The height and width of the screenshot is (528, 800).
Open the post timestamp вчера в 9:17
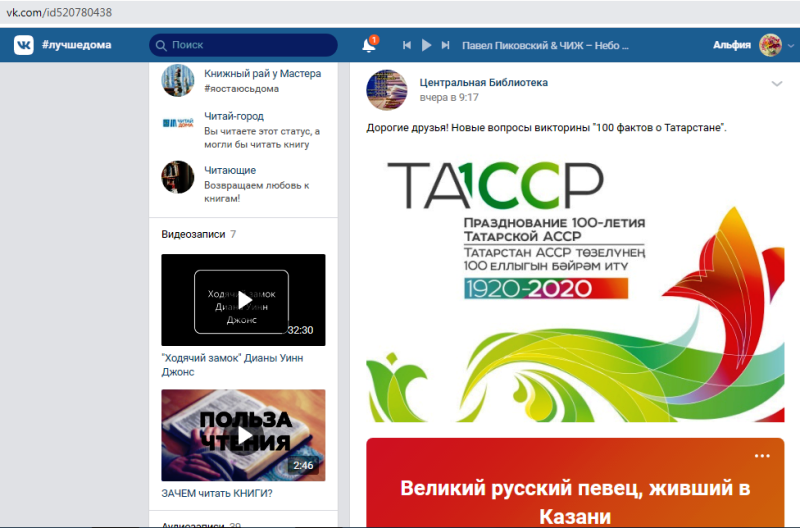(x=449, y=98)
